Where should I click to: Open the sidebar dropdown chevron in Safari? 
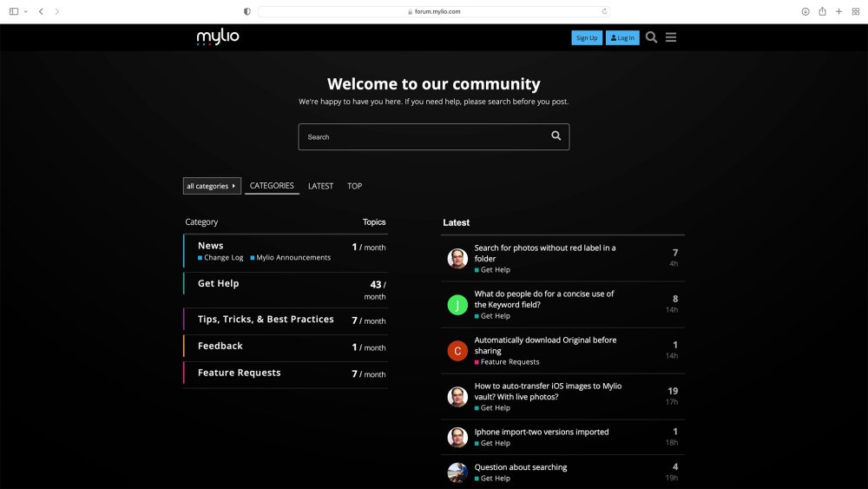coord(25,11)
